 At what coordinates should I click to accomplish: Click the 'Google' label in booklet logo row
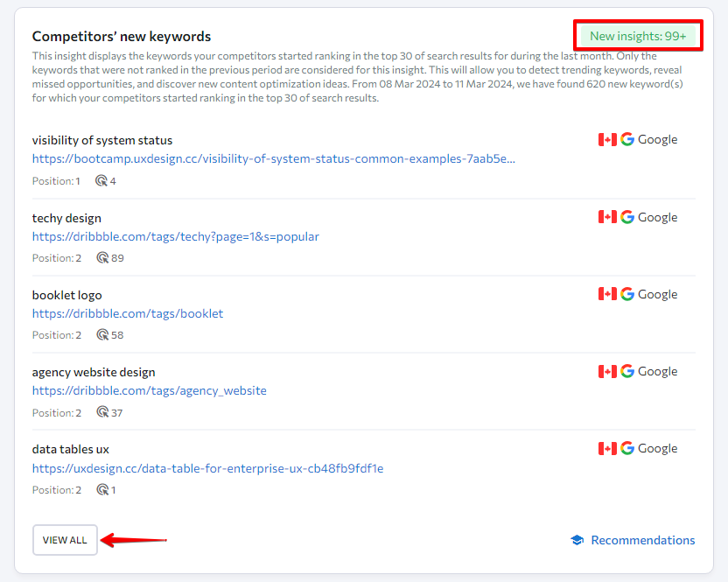(x=657, y=294)
